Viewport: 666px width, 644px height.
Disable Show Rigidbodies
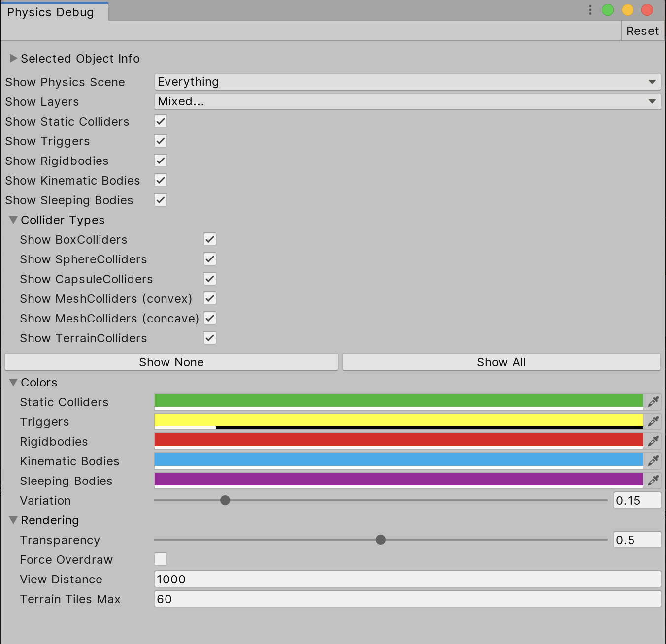tap(161, 161)
